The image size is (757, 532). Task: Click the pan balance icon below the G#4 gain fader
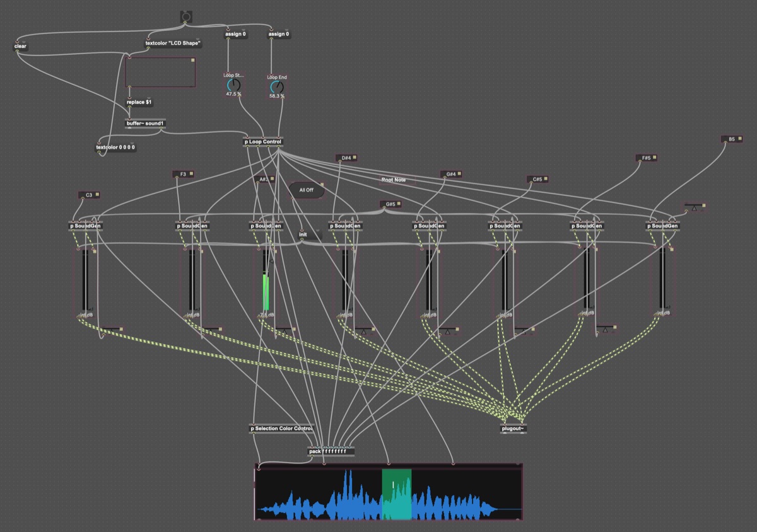click(449, 330)
